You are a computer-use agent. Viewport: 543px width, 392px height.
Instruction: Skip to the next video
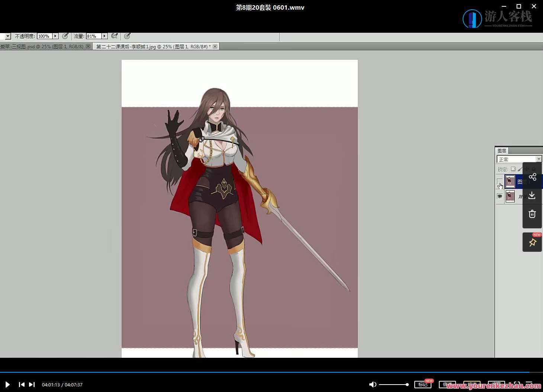[x=32, y=385]
